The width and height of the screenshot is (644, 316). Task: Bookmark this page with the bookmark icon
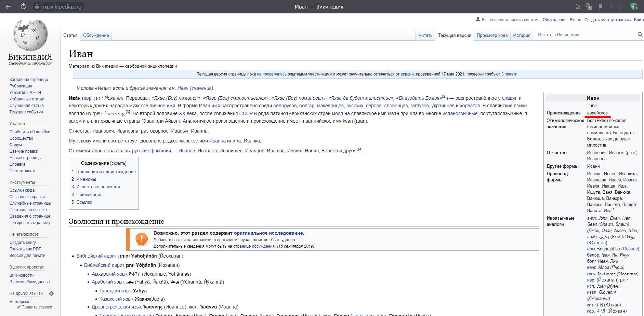click(601, 6)
